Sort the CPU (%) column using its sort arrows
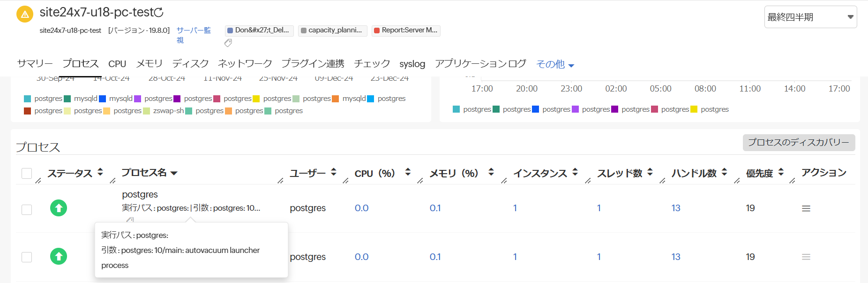The width and height of the screenshot is (868, 283). (408, 172)
